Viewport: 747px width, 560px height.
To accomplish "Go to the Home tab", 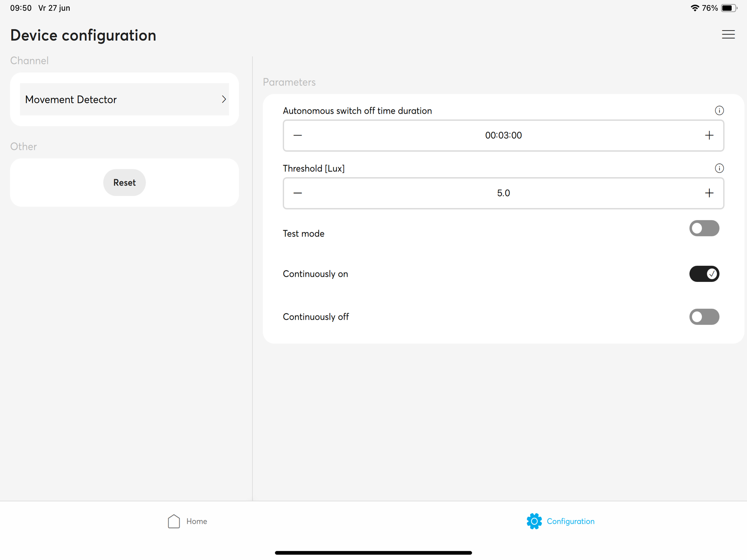I will [187, 521].
